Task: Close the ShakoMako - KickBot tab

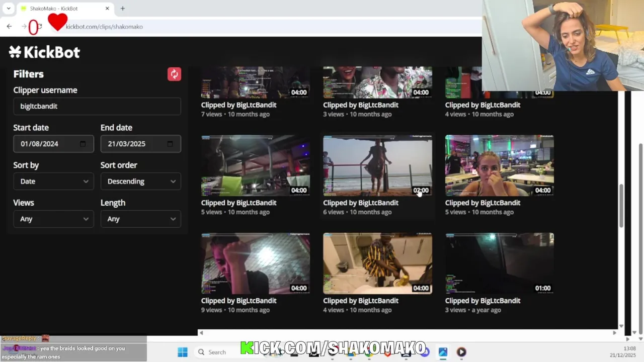Action: tap(107, 9)
